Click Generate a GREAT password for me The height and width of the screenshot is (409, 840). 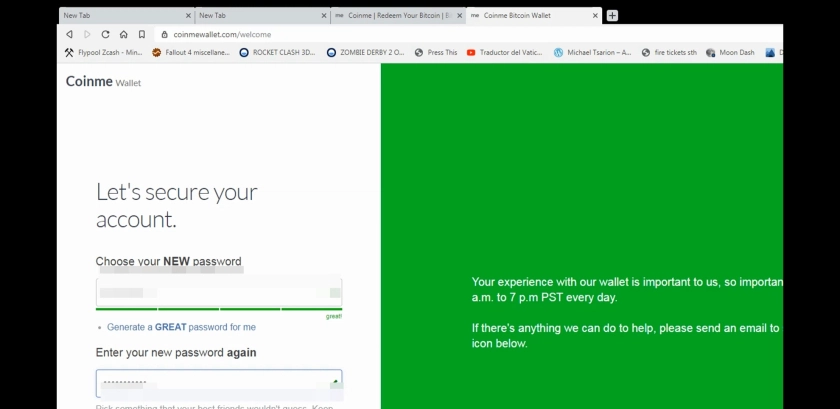[181, 327]
